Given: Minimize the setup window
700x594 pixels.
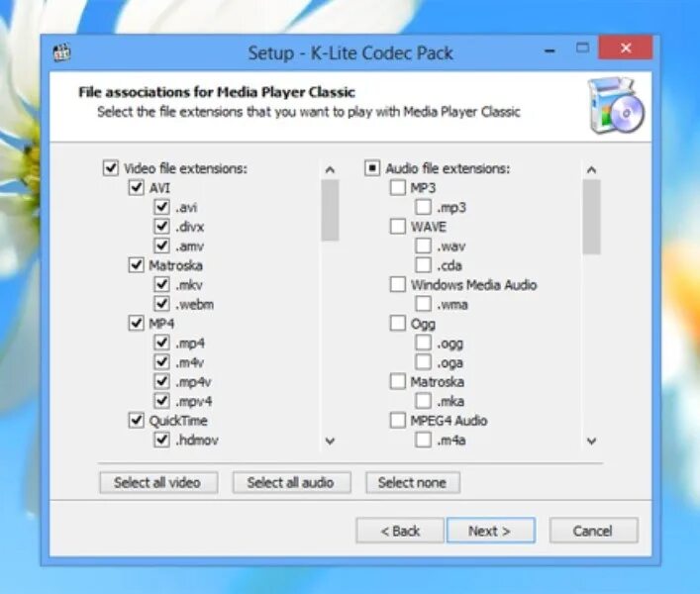Looking at the screenshot, I should [x=550, y=49].
